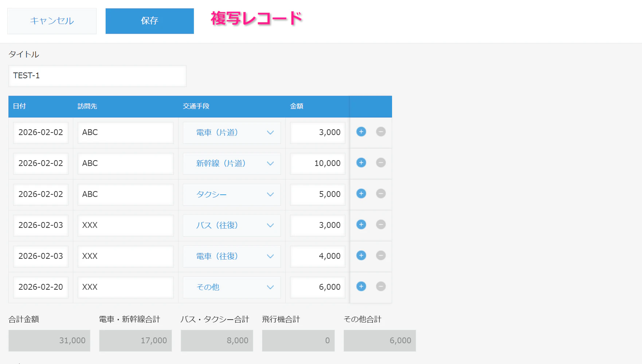Open the 電車（片道） transport dropdown
Screen dimensions: 642x364
232,132
